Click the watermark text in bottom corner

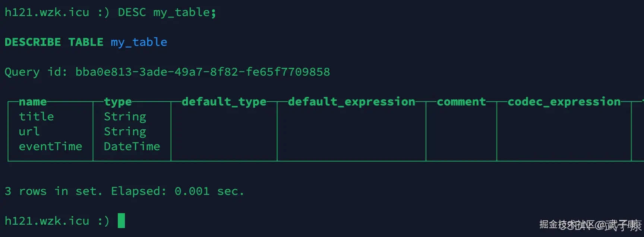click(x=590, y=225)
